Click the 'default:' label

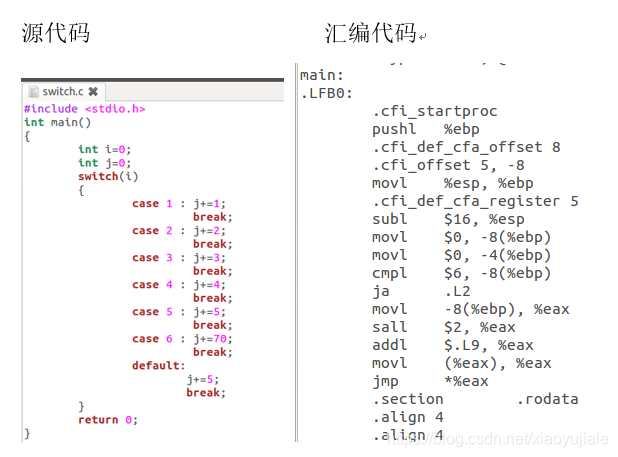coord(158,366)
